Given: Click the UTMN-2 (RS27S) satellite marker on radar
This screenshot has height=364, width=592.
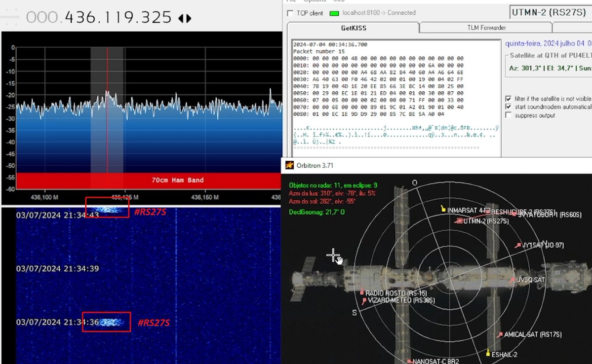Looking at the screenshot, I should click(x=459, y=221).
